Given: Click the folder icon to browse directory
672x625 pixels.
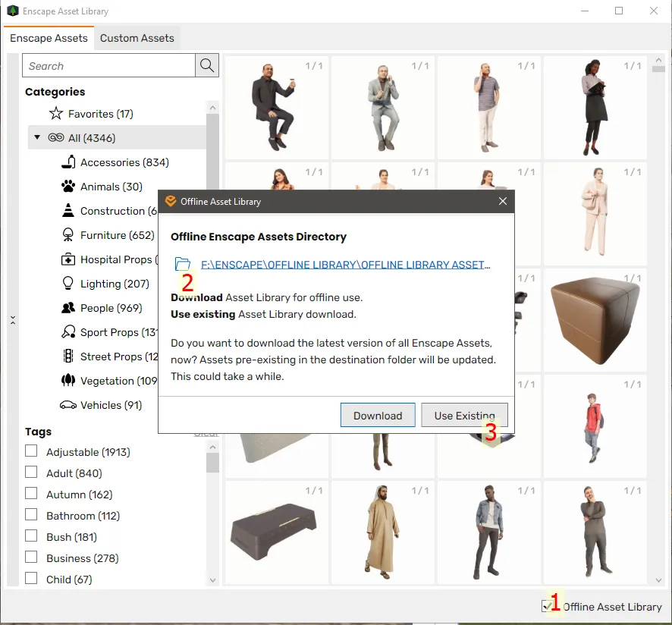Looking at the screenshot, I should tap(183, 264).
